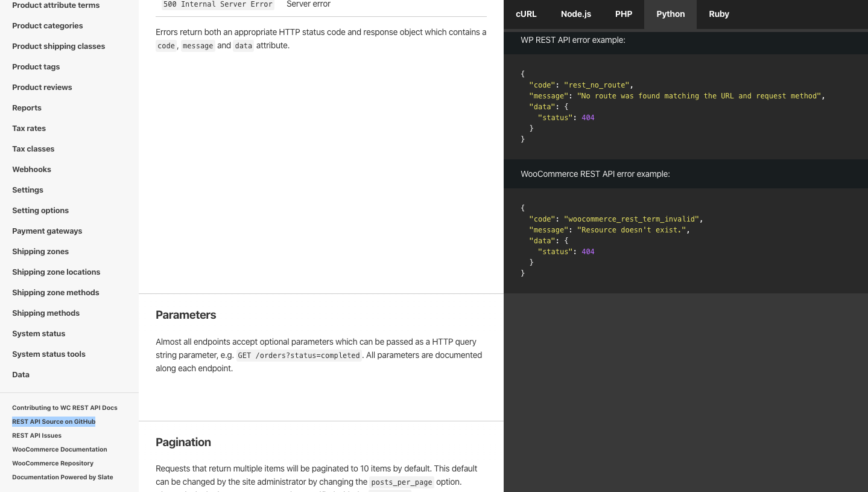Screen dimensions: 868x492
Task: Navigate to the Reports section
Action: 27,107
